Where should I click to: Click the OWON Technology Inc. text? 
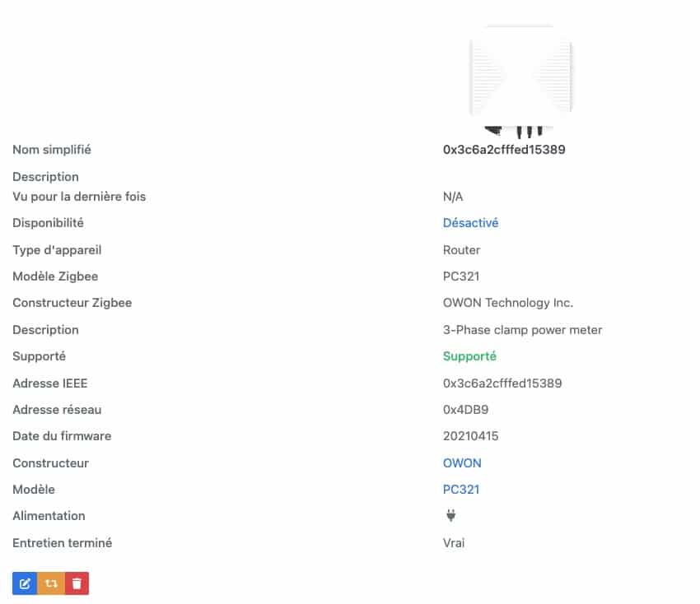coord(508,303)
